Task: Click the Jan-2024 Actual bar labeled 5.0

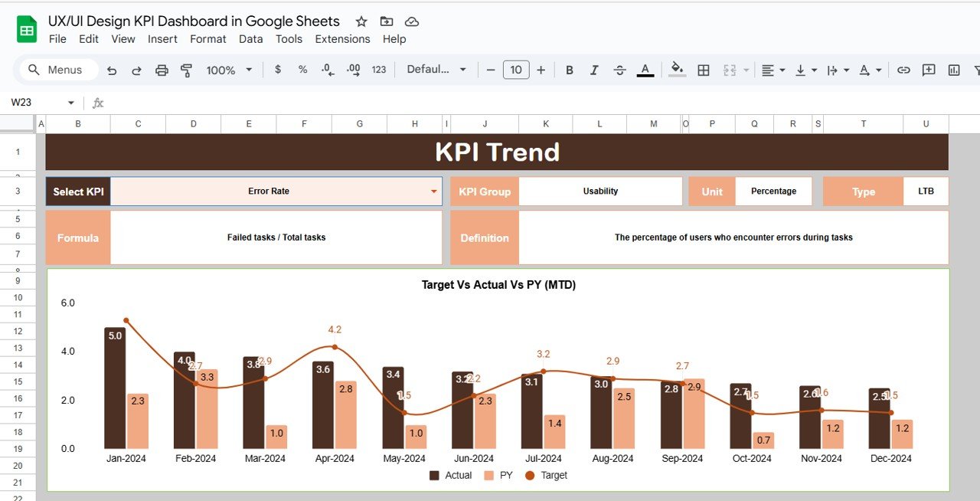Action: [115, 388]
